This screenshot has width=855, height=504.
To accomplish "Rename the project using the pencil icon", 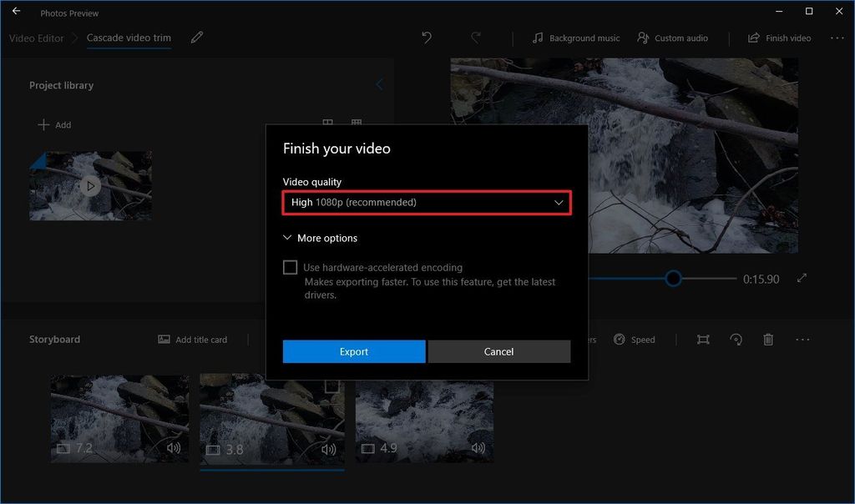I will coord(196,38).
